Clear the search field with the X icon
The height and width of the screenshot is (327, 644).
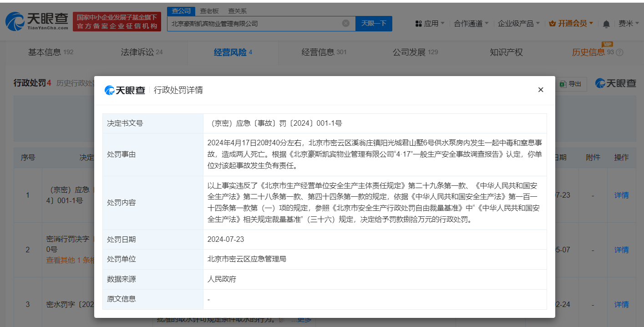click(345, 23)
